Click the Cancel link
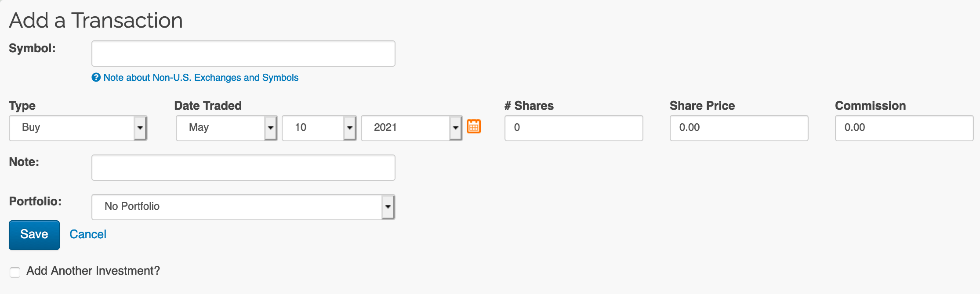Screen dimensions: 980x294 [x=88, y=234]
